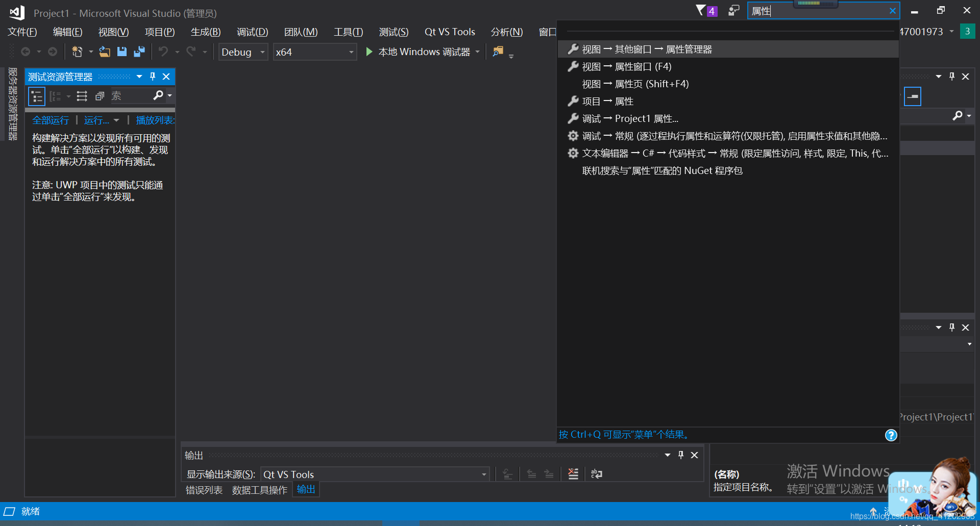
Task: Pin the lower right panel
Action: pos(952,328)
